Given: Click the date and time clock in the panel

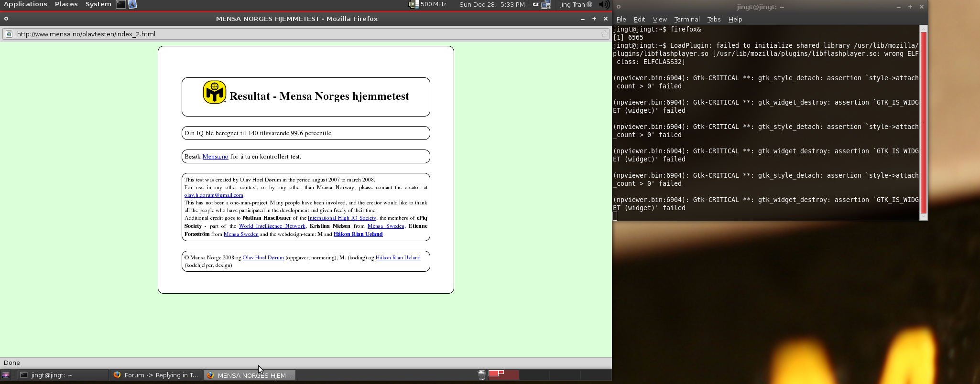Looking at the screenshot, I should 492,4.
